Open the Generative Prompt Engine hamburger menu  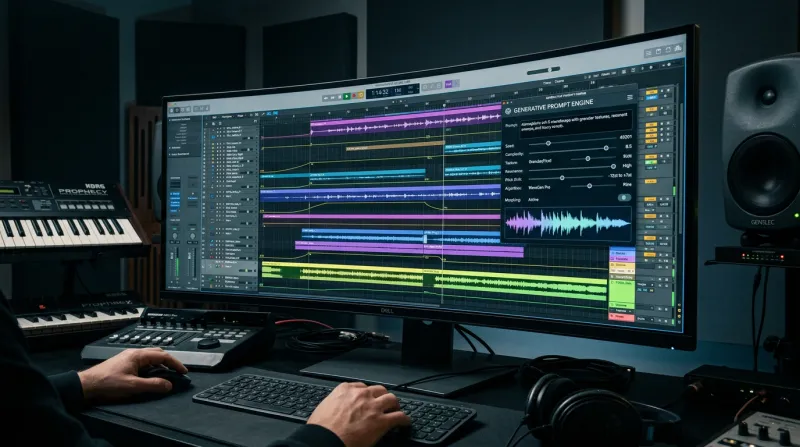(x=630, y=97)
